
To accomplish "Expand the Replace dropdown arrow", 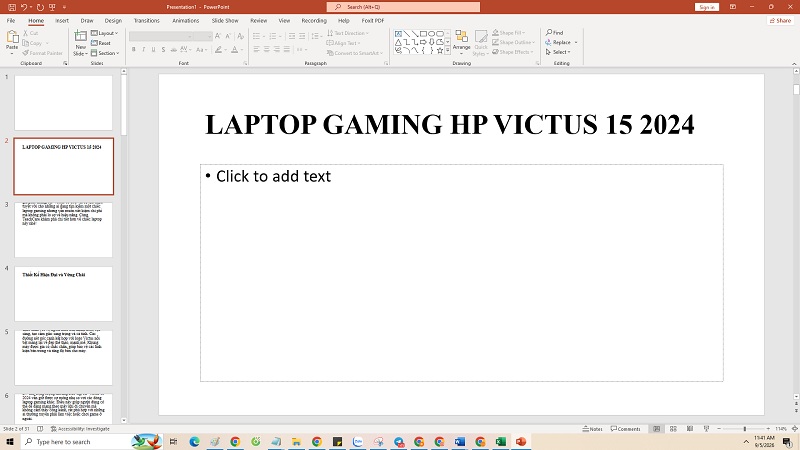I will click(576, 42).
